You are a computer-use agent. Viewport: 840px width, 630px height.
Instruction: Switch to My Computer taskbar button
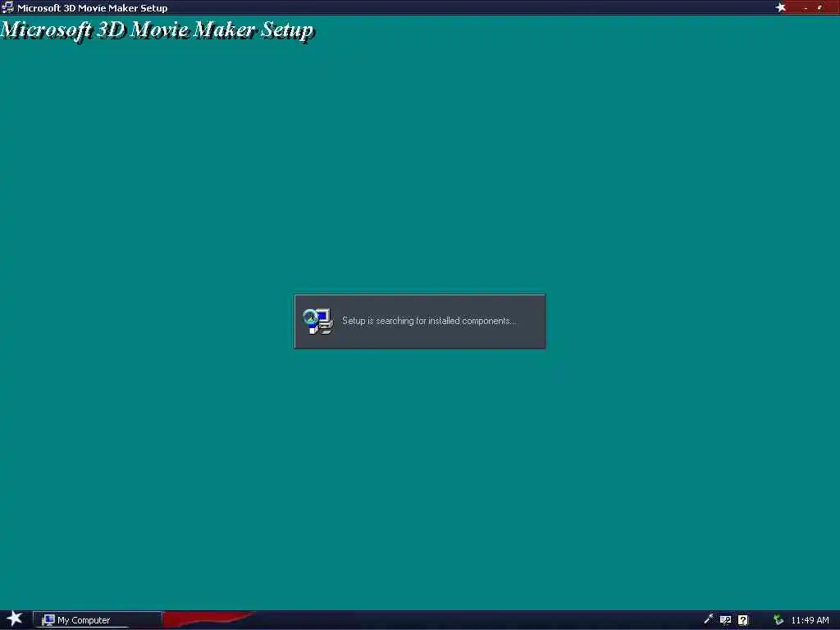98,620
